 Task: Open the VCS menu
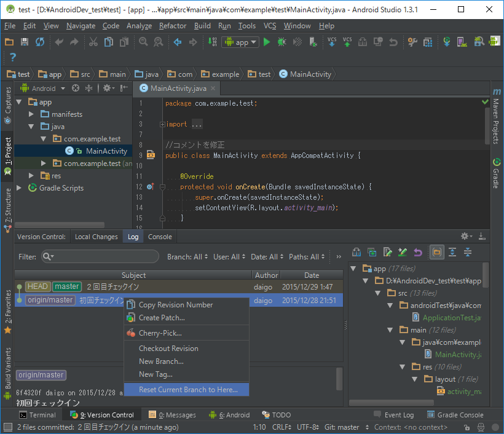[x=270, y=26]
